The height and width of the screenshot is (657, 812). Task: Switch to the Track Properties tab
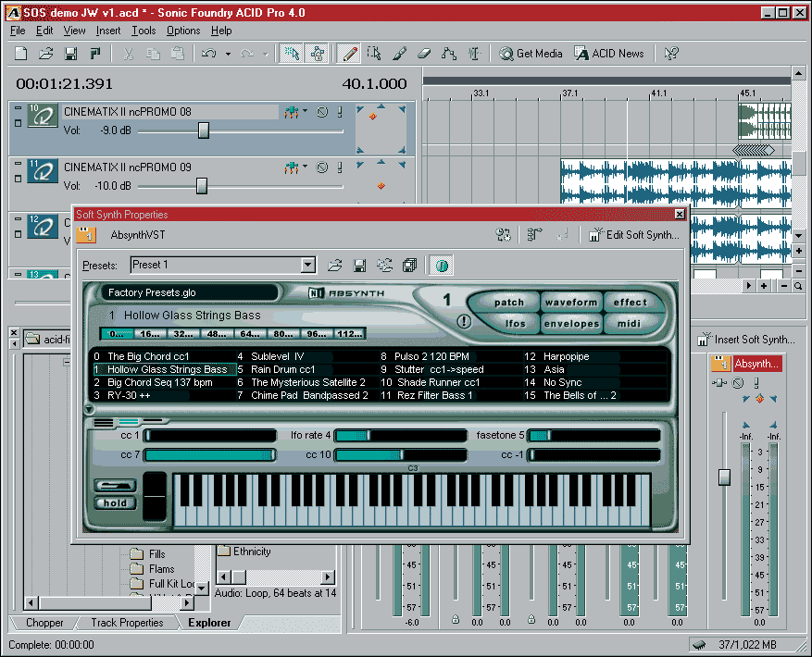127,623
